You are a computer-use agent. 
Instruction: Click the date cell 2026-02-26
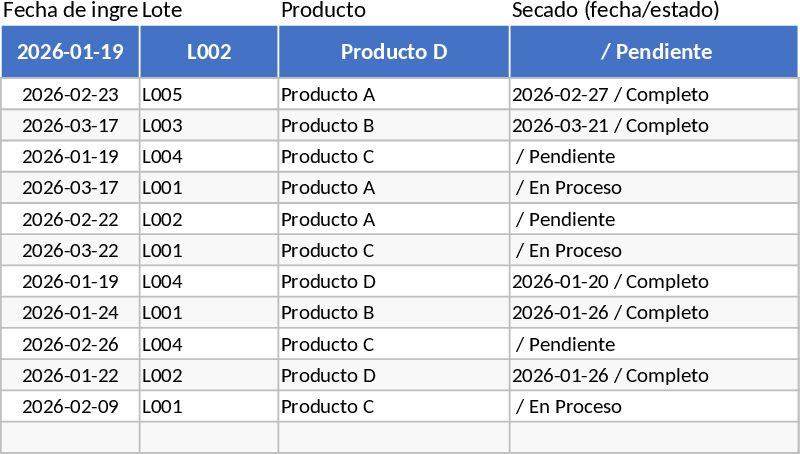click(x=70, y=345)
